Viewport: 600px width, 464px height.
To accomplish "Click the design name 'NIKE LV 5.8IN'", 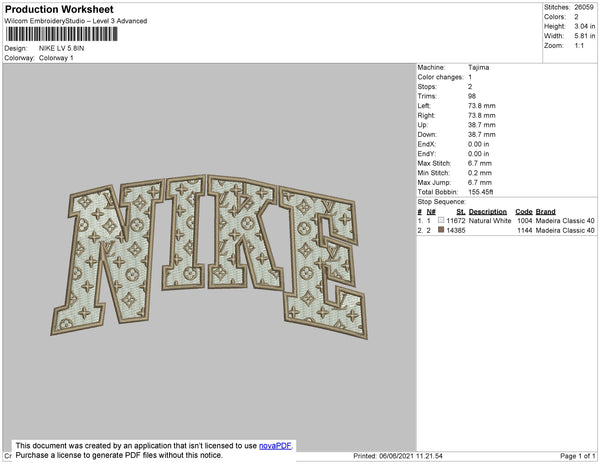I will click(62, 48).
